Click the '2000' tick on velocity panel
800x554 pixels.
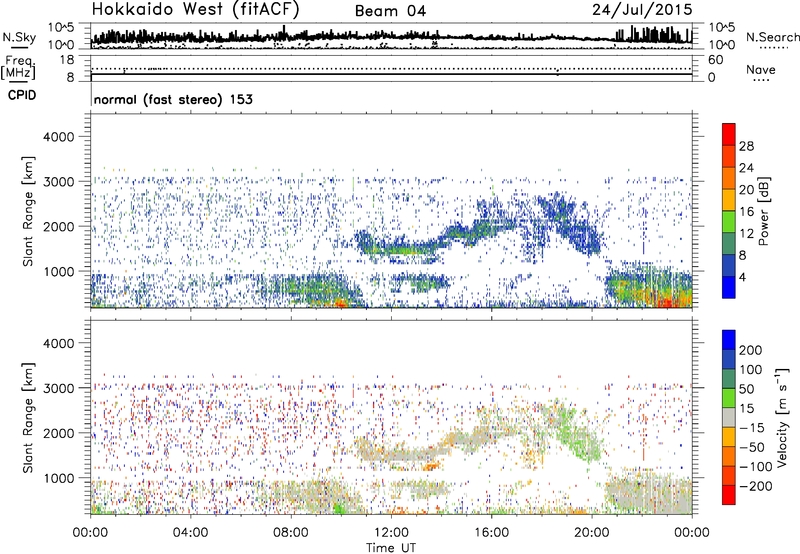[58, 433]
